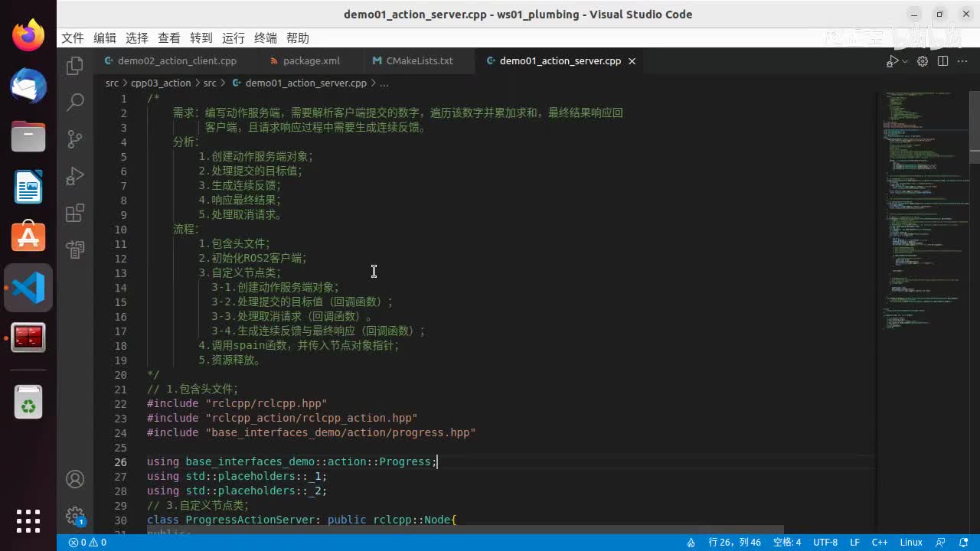Image resolution: width=980 pixels, height=551 pixels.
Task: Open errors and warnings count in status bar
Action: click(x=87, y=543)
